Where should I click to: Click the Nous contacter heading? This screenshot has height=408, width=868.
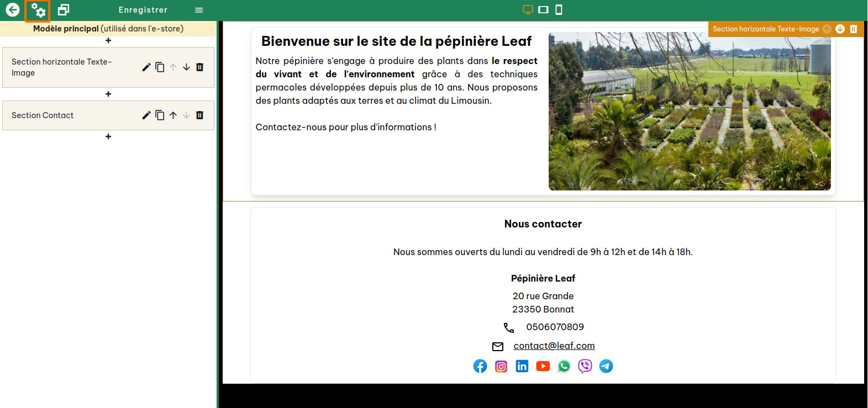[x=543, y=224]
